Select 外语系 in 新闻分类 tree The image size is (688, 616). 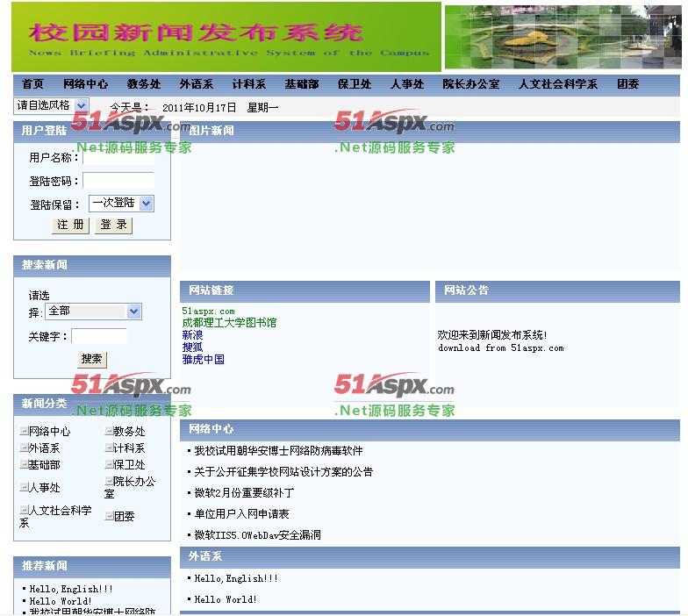(44, 448)
